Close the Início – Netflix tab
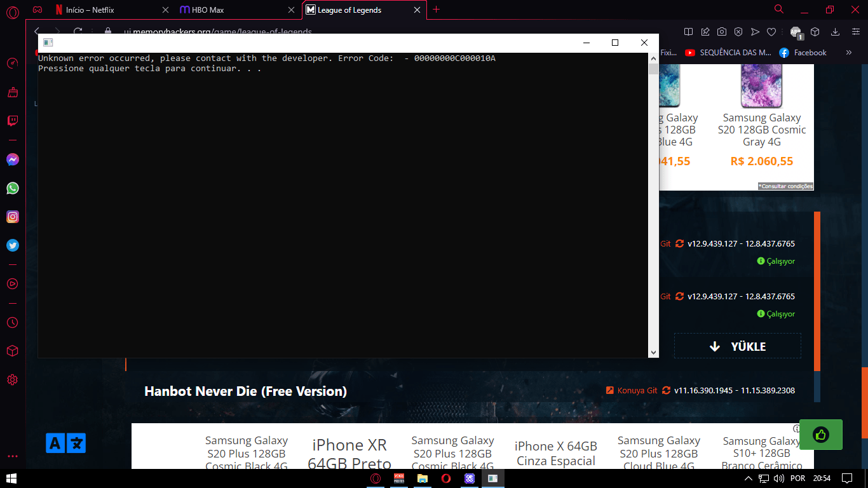868x488 pixels. [x=165, y=10]
